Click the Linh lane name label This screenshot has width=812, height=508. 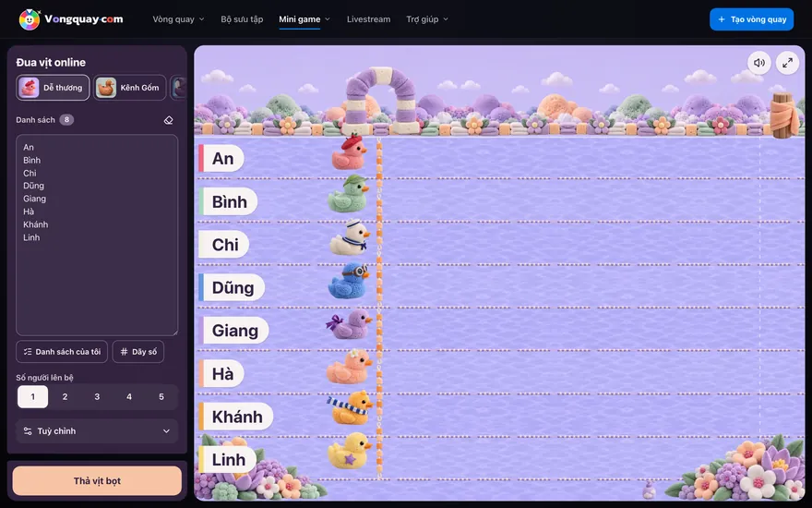pyautogui.click(x=228, y=460)
